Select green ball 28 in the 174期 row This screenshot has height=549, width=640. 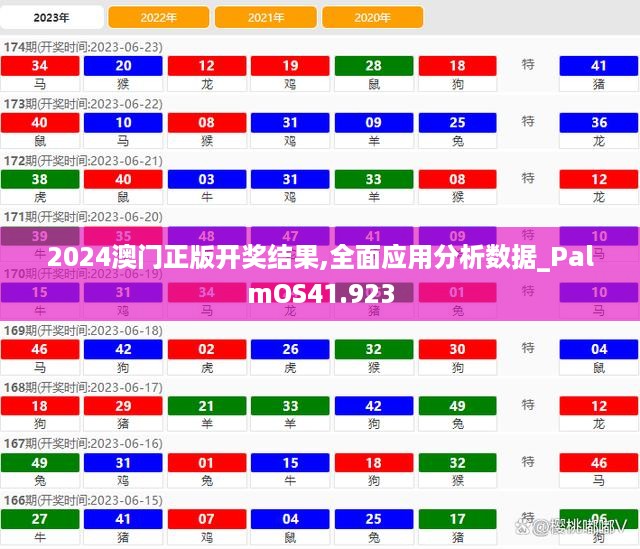coord(374,66)
